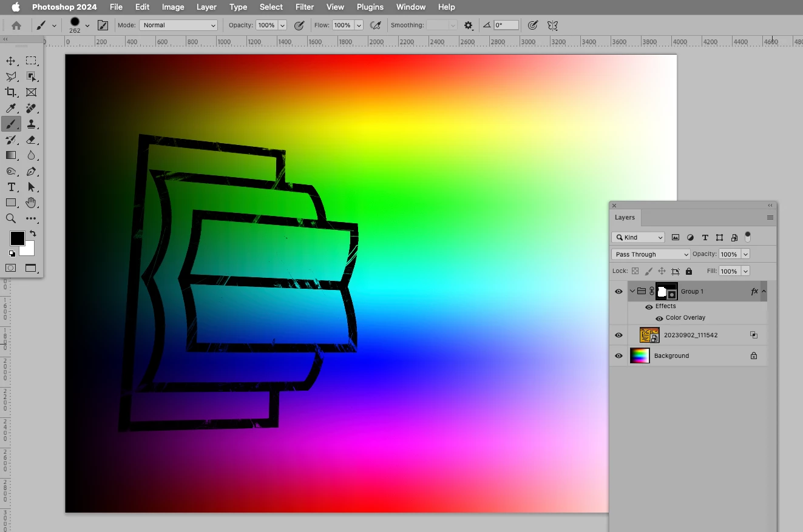Viewport: 803px width, 532px height.
Task: Toggle the Brush Settings panel
Action: pos(103,25)
